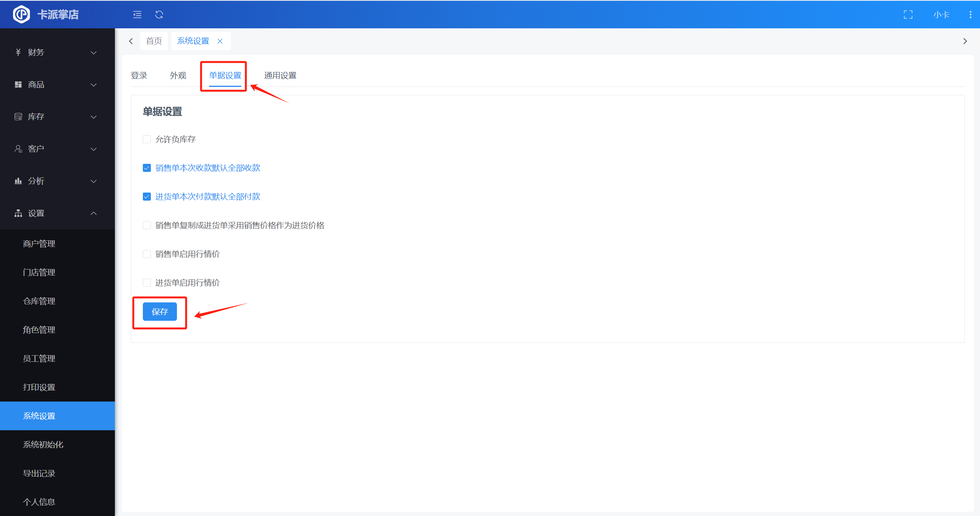
Task: Click the sidebar collapse menu icon
Action: (137, 15)
